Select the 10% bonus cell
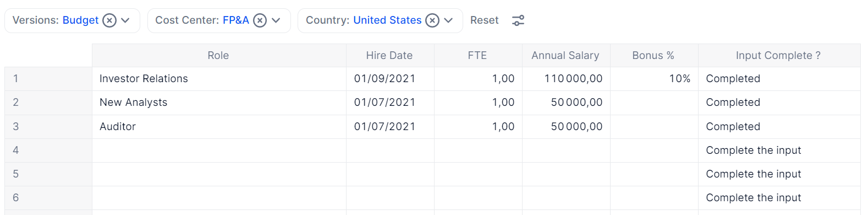868x215 pixels. click(654, 79)
